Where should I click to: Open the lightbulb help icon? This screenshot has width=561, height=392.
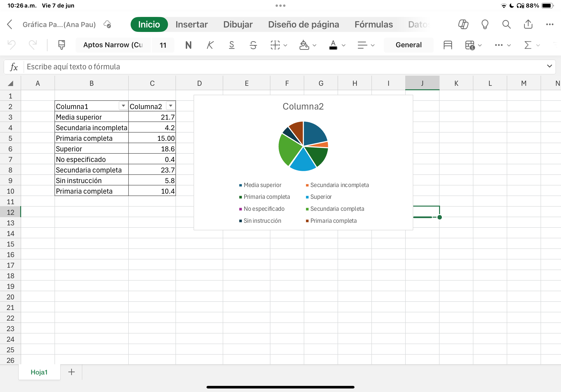point(485,24)
